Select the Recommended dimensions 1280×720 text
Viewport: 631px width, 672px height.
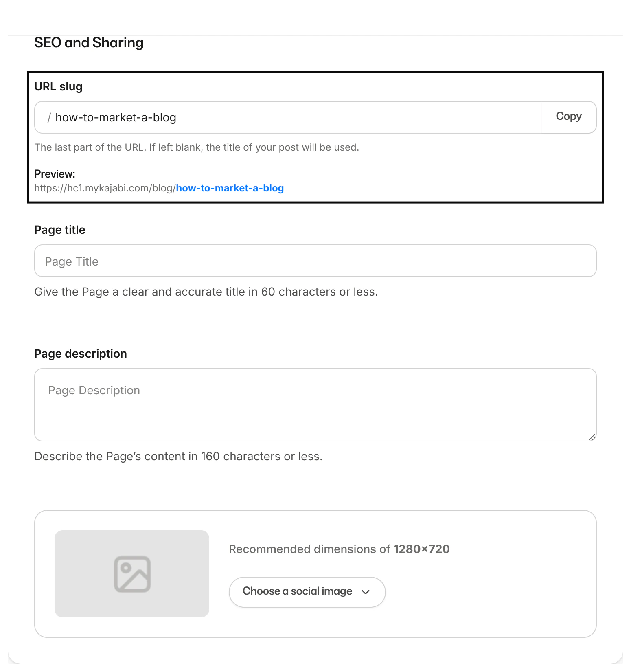pyautogui.click(x=339, y=549)
